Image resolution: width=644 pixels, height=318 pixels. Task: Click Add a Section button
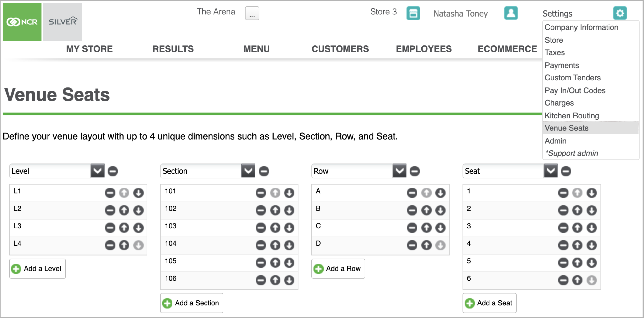point(191,303)
